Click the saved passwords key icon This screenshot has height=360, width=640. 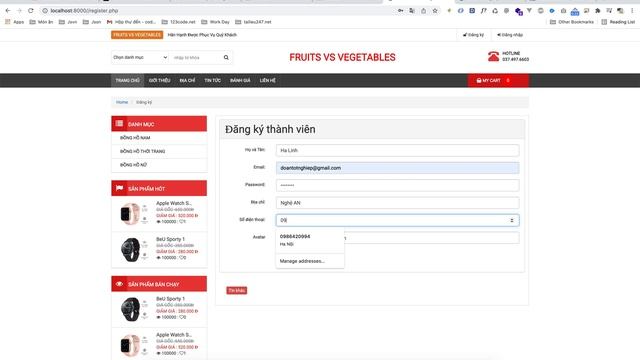400,11
